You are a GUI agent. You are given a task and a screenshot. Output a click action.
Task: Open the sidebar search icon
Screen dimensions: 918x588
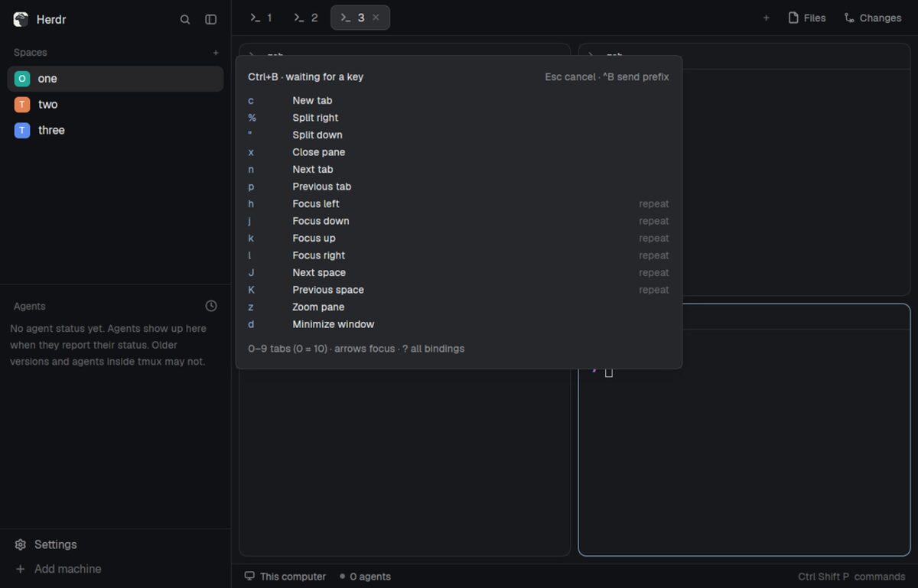pos(185,19)
